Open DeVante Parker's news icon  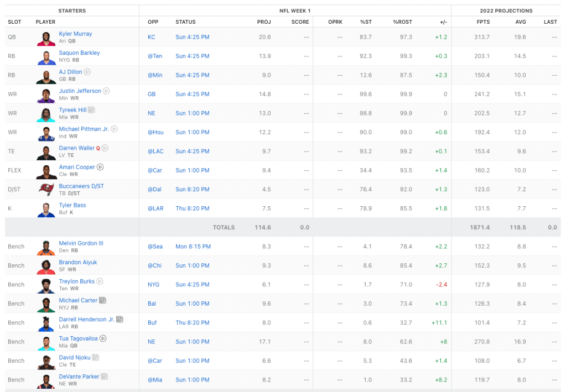click(104, 377)
